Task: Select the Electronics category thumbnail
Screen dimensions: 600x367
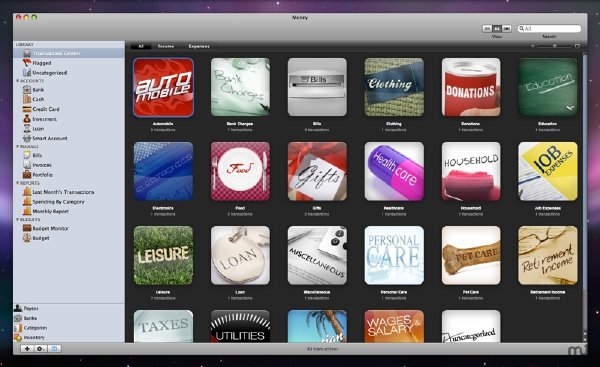Action: tap(163, 171)
